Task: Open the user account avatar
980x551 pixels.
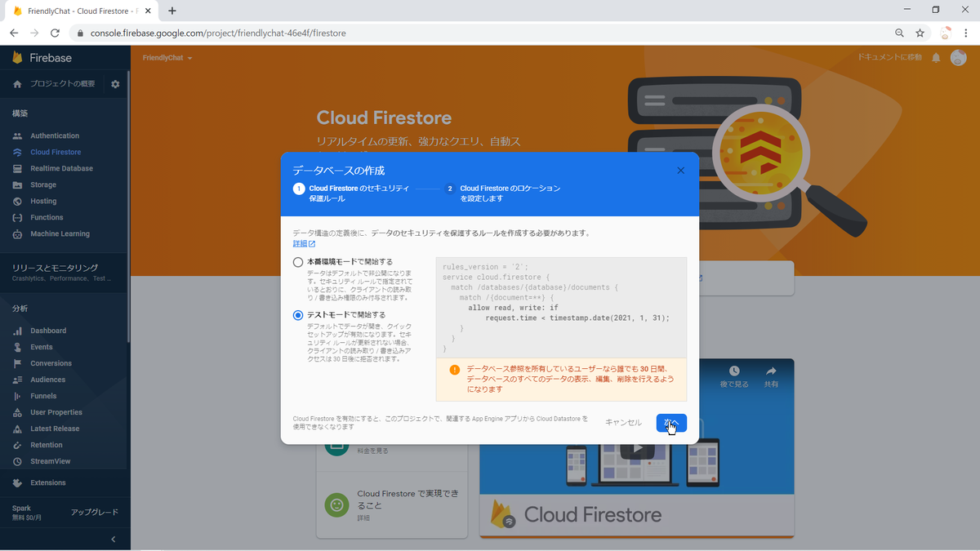Action: (x=958, y=58)
